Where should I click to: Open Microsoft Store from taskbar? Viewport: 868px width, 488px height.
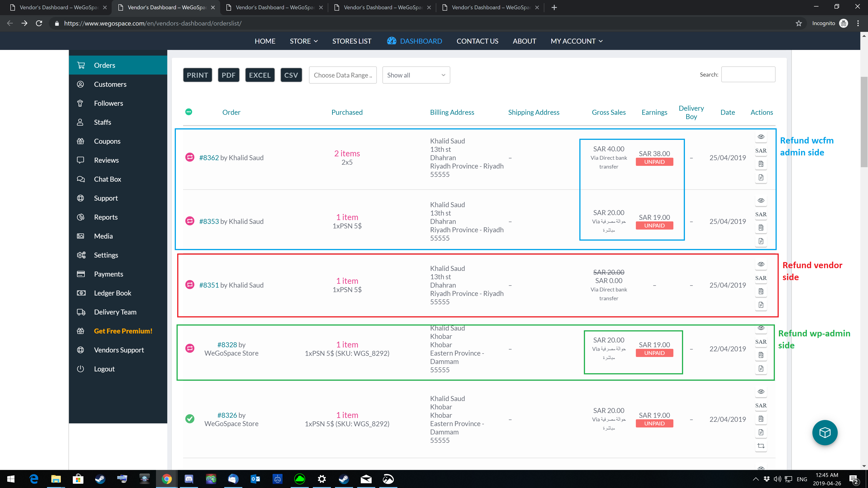pyautogui.click(x=78, y=479)
